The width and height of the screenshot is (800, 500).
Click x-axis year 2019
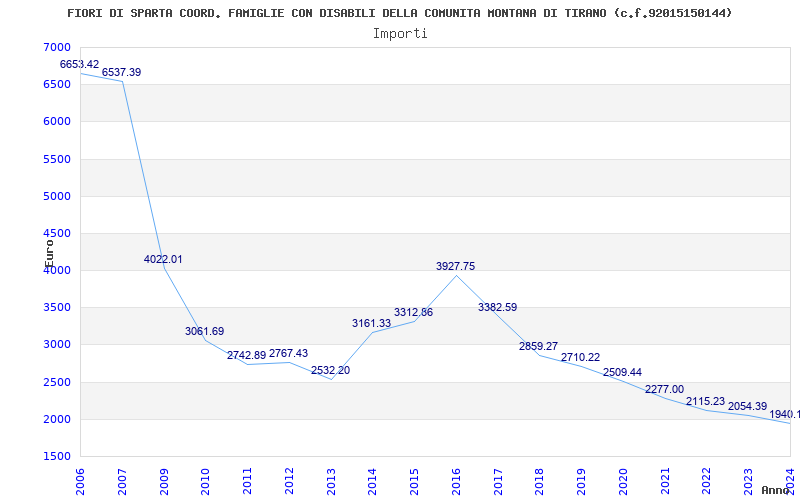coord(581,481)
